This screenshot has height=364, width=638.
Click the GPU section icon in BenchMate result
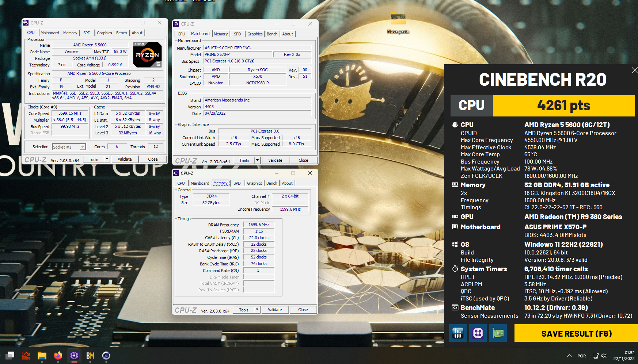[455, 217]
